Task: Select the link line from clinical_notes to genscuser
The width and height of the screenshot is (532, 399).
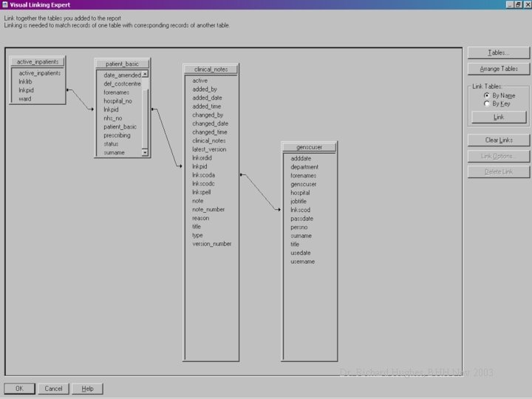Action: coord(261,192)
